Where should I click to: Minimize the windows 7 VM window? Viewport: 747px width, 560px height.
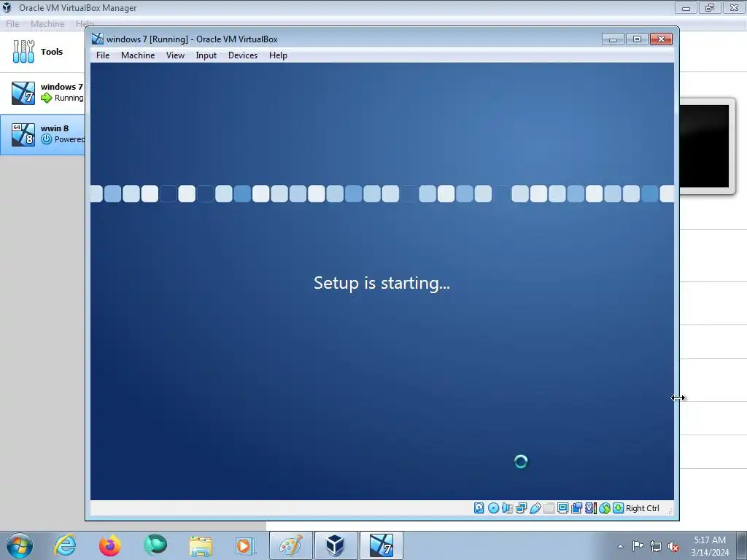[613, 39]
